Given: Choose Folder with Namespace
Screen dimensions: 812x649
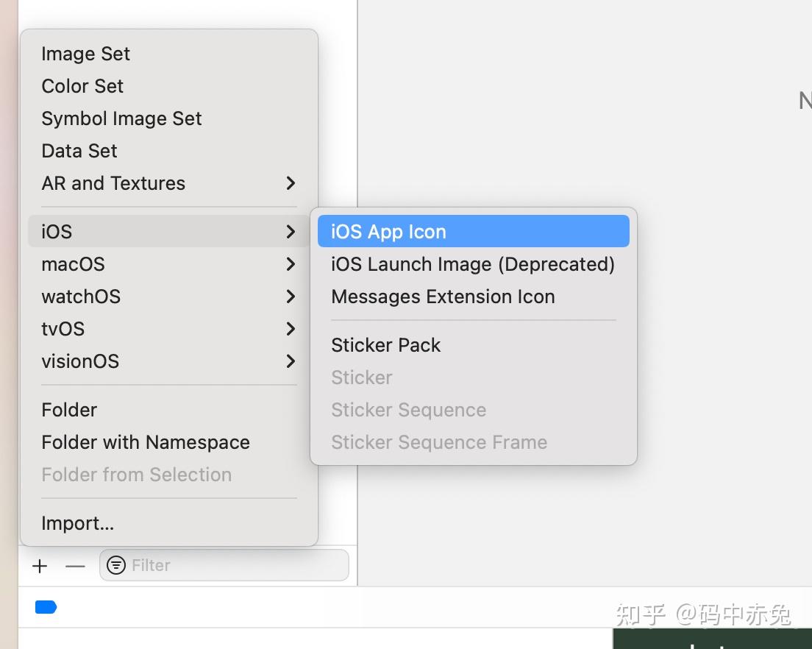Looking at the screenshot, I should coord(169,442).
